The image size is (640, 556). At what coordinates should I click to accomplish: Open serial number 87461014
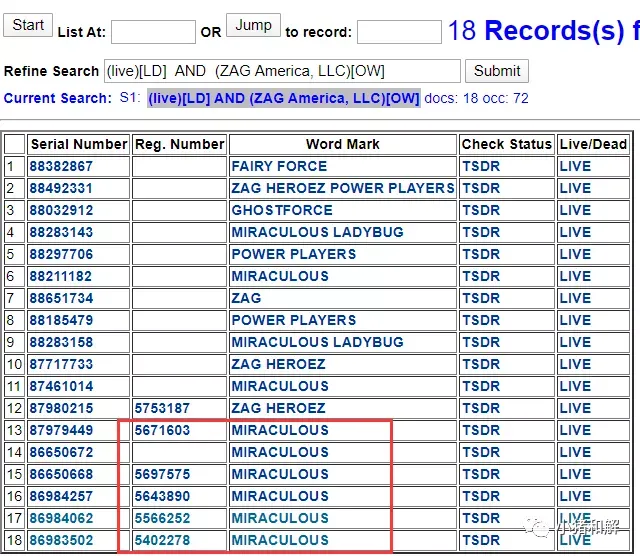click(x=61, y=387)
